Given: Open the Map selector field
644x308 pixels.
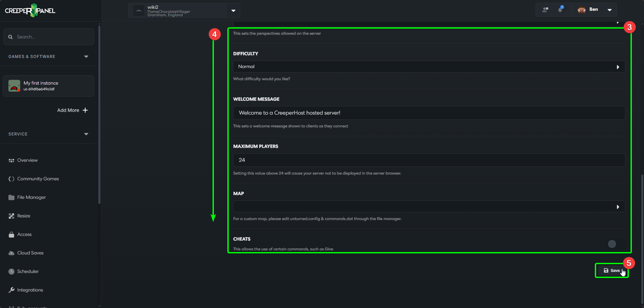Looking at the screenshot, I should 428,206.
